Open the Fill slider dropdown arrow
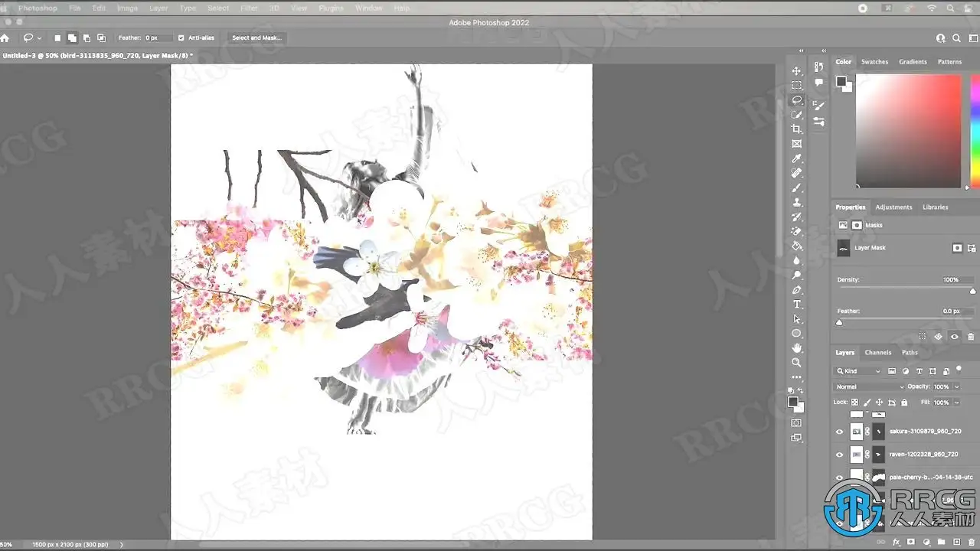 pyautogui.click(x=957, y=403)
